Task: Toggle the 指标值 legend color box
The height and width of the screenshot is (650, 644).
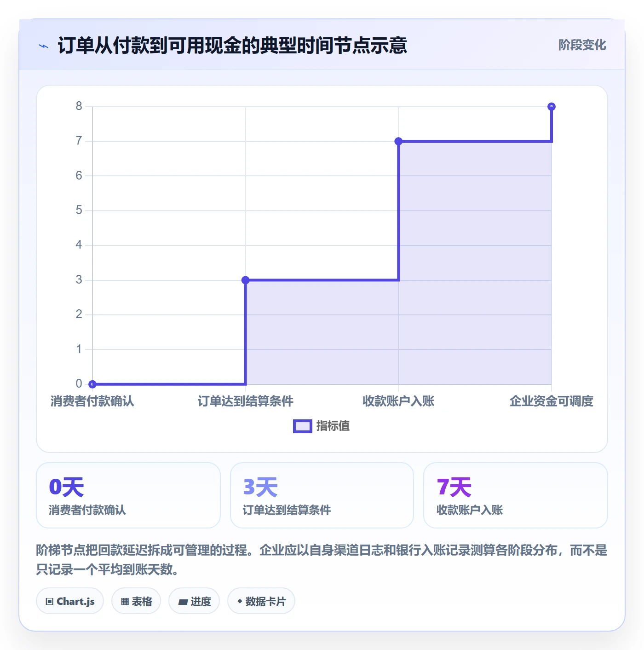Action: pos(303,426)
